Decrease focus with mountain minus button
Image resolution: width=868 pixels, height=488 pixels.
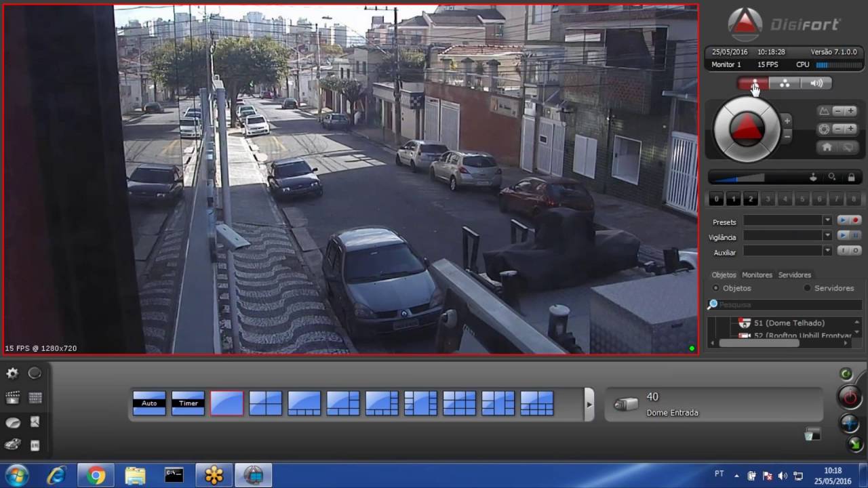(838, 110)
